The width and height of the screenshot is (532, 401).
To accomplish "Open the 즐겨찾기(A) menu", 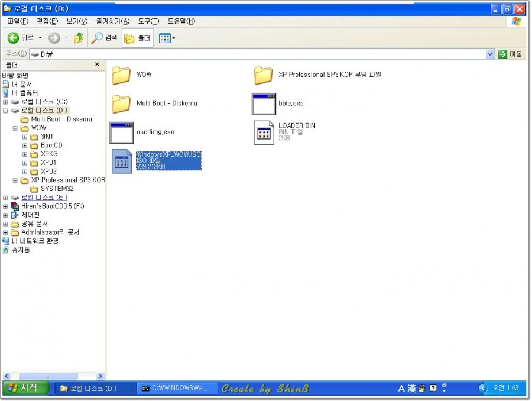I will coord(113,21).
